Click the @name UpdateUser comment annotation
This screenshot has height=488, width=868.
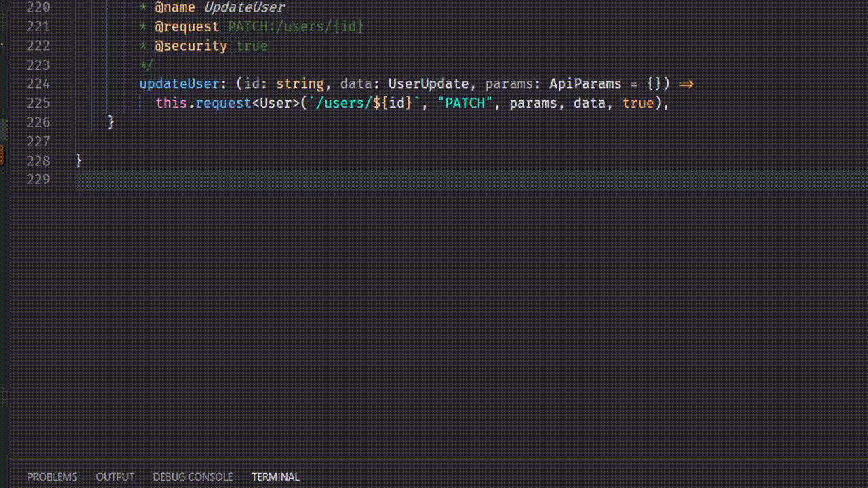(217, 7)
